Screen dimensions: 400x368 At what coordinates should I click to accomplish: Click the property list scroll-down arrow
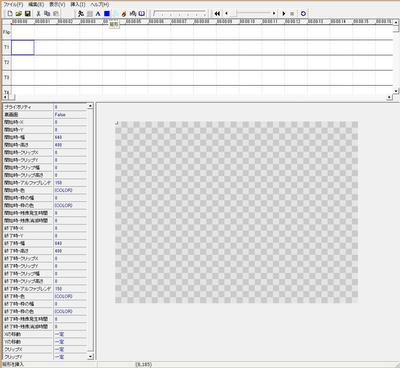coord(90,357)
